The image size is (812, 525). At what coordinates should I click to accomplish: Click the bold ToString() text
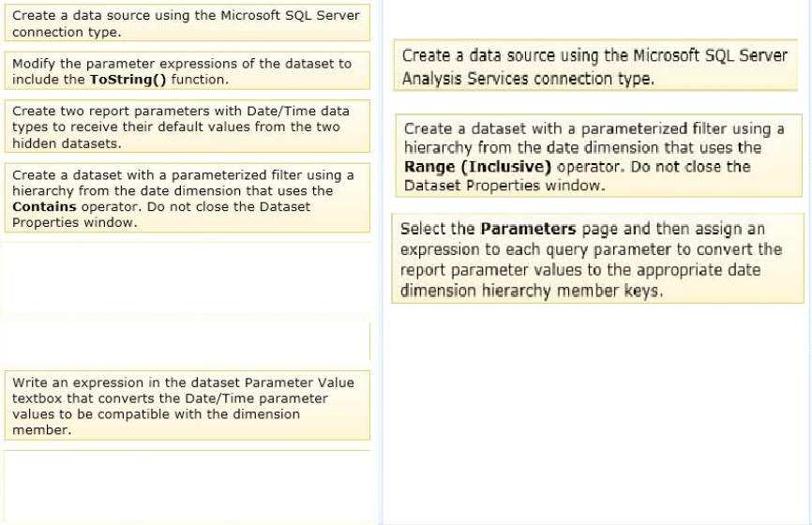(x=128, y=80)
